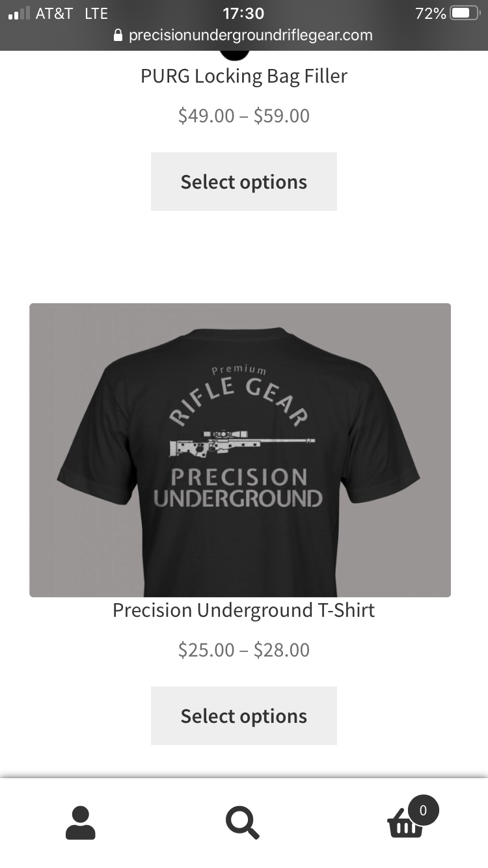Screen dimensions: 488x868
Task: Tap the 17:30 clock in status bar
Action: point(243,13)
